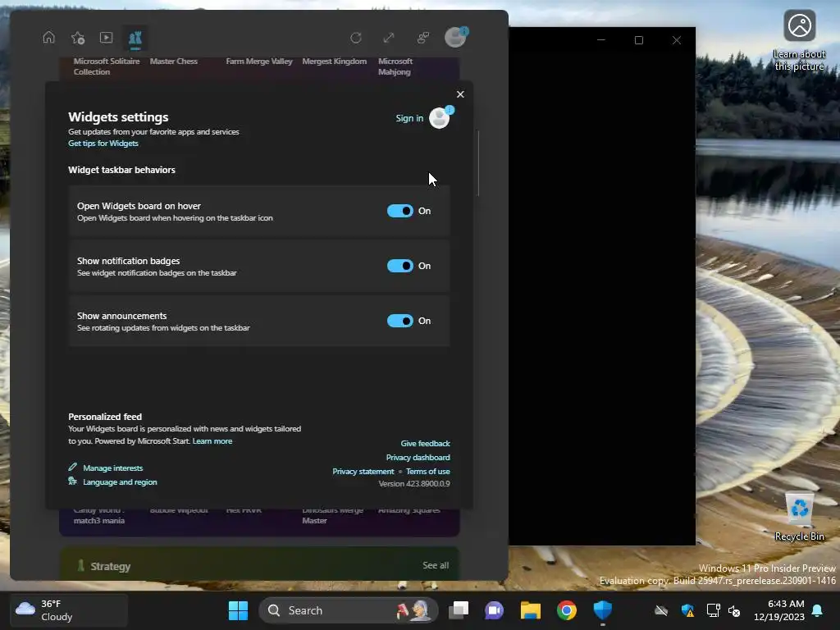Open Language and region link
This screenshot has width=840, height=630.
coord(120,482)
